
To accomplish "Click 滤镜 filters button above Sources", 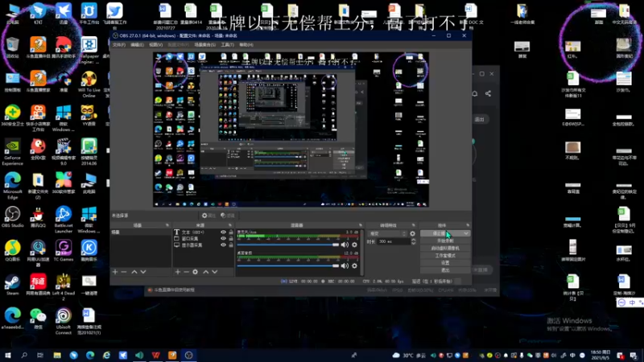I will (228, 216).
